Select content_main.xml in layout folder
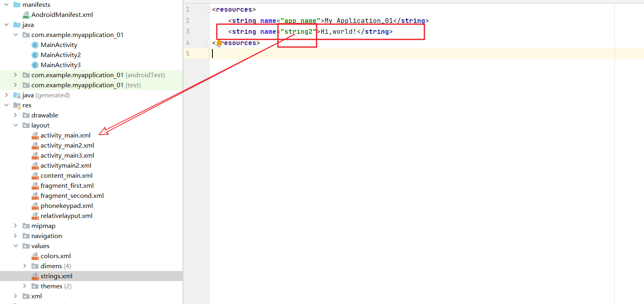Screen dimensions: 644x304 pyautogui.click(x=66, y=175)
